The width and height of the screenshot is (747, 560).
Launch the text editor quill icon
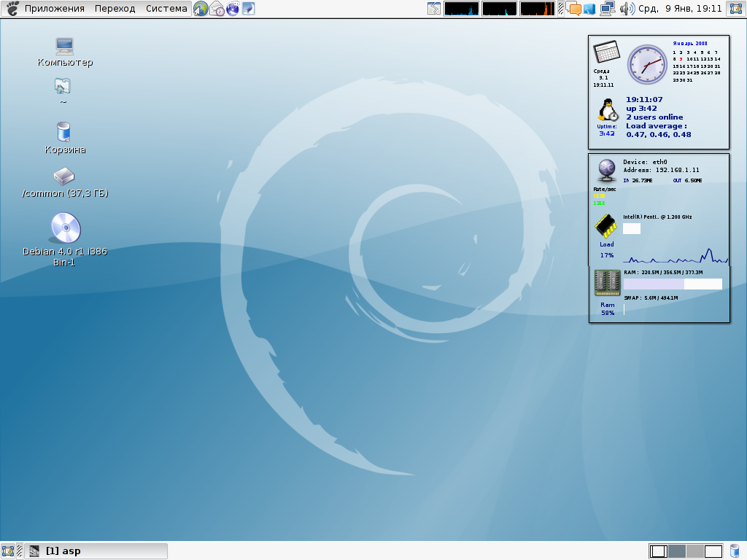coord(248,9)
